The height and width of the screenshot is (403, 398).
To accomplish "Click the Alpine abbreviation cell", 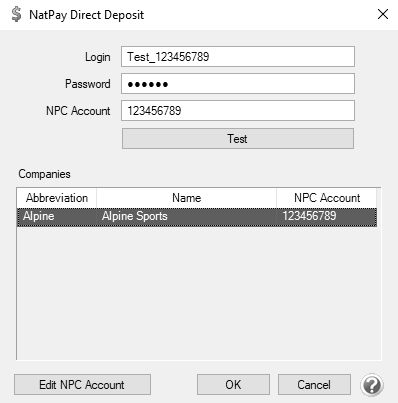I will [x=39, y=216].
